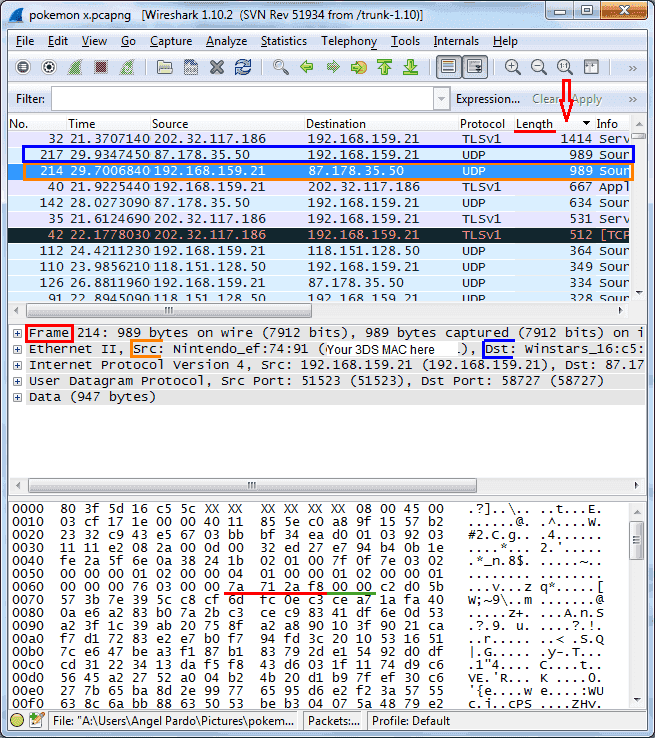Screen dimensions: 655x738
Task: Open the Statistics menu
Action: (x=284, y=41)
